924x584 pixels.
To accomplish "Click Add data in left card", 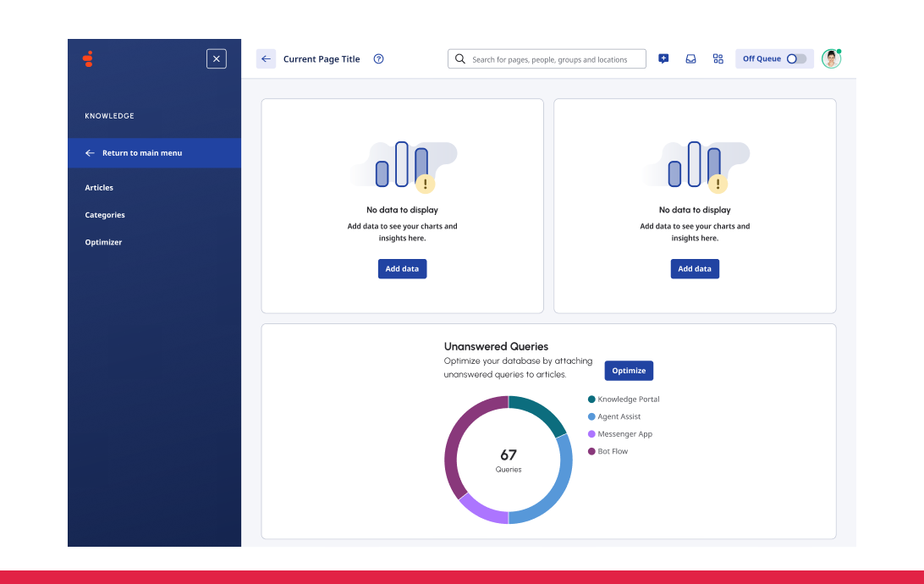I will click(x=402, y=268).
